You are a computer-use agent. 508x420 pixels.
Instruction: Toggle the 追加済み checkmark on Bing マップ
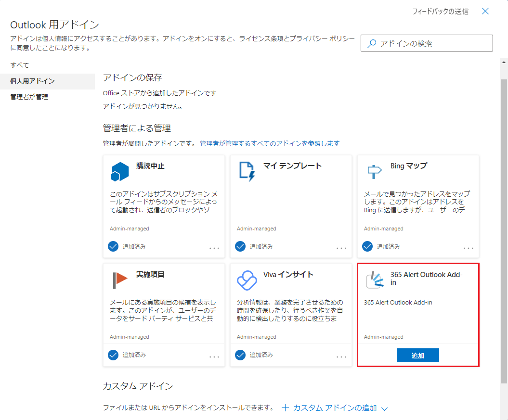click(367, 246)
